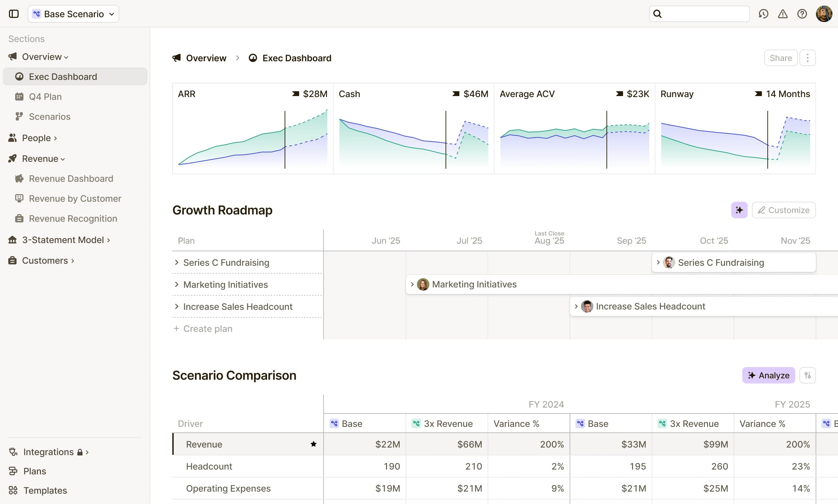Viewport: 838px width, 504px height.
Task: Select Q4 Plan in the sidebar
Action: 45,96
